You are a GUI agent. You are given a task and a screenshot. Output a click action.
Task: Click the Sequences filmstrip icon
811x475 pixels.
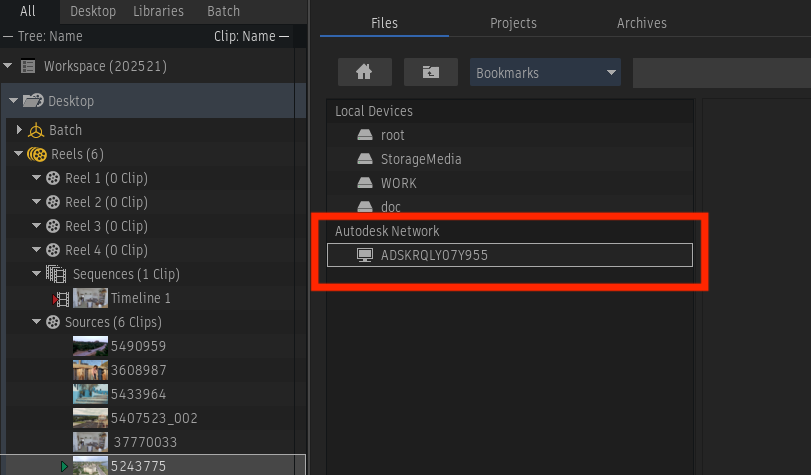point(56,274)
